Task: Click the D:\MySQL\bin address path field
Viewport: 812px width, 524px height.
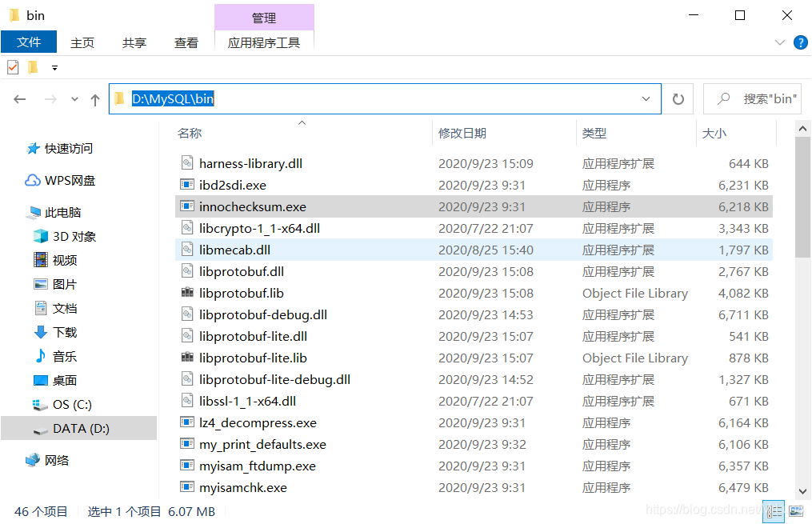Action: coord(385,99)
